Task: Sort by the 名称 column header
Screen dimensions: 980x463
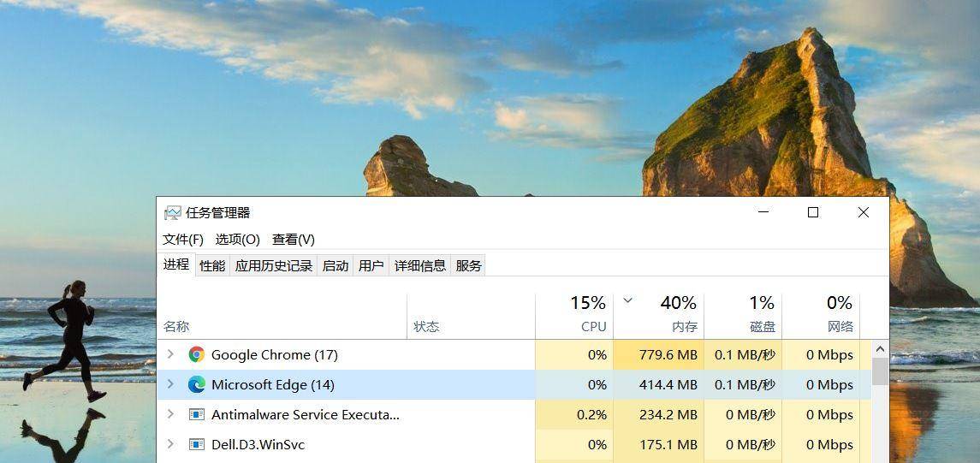Action: click(282, 326)
